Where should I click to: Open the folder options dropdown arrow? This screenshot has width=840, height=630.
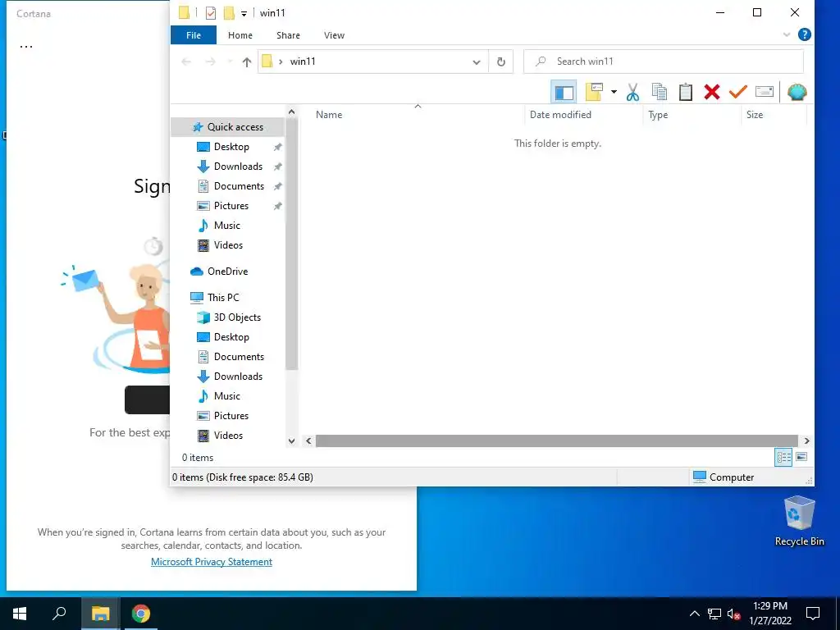click(614, 92)
